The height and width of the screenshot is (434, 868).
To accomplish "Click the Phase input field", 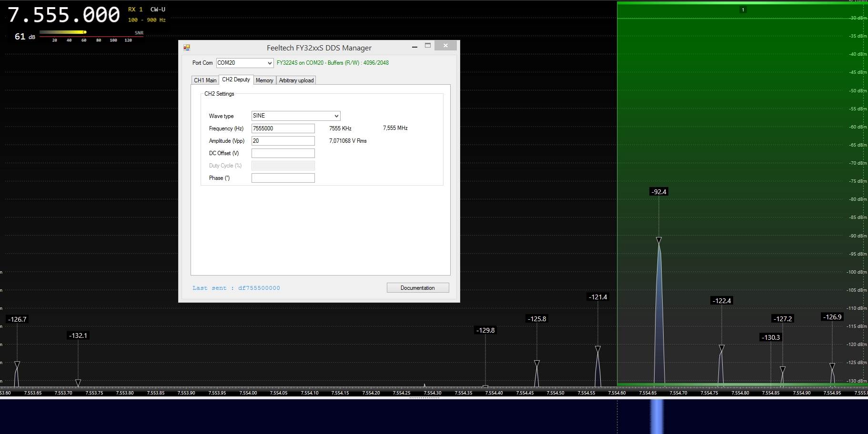I will click(x=283, y=178).
